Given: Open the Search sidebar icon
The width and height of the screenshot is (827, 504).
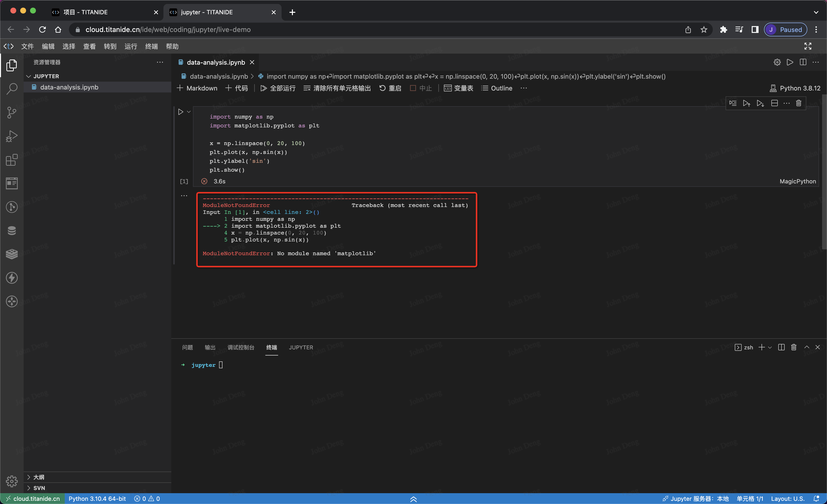Looking at the screenshot, I should [x=12, y=89].
